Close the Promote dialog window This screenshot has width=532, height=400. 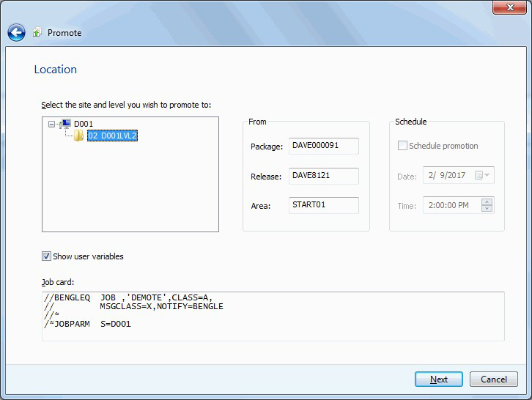[509, 7]
